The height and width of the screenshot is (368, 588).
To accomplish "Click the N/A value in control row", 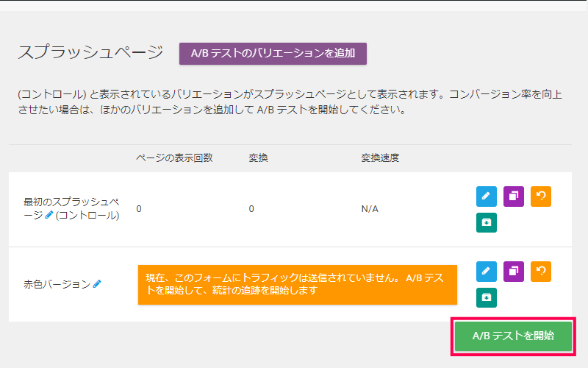I will tap(370, 209).
